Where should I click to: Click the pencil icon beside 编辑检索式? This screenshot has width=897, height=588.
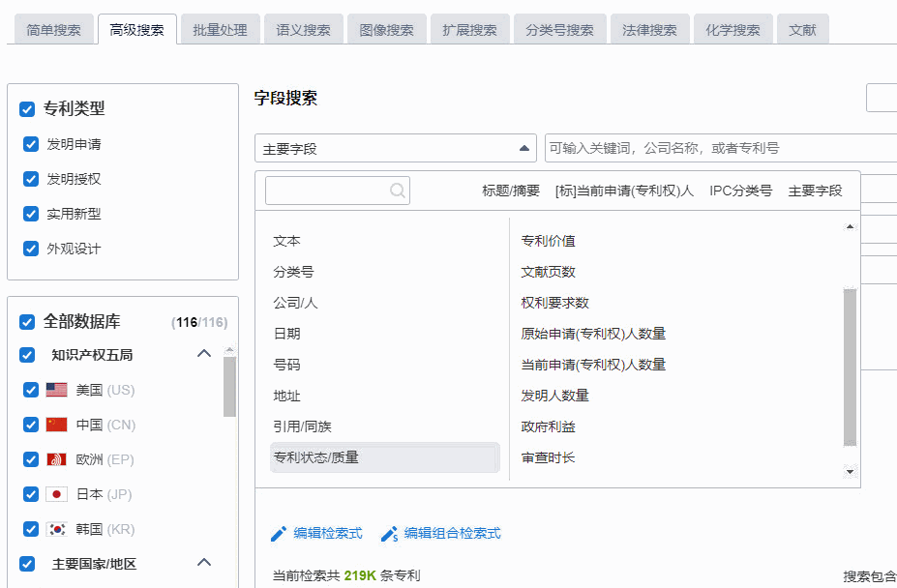[x=279, y=534]
